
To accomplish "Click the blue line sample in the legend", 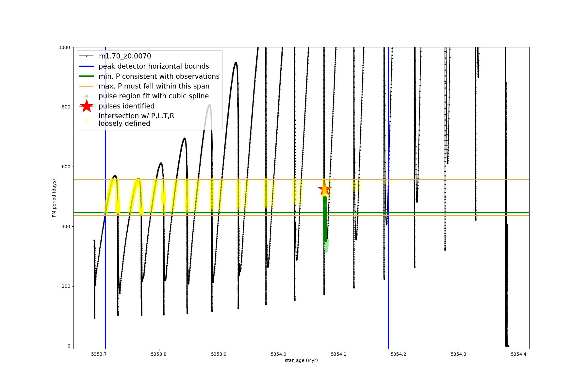I will pos(87,66).
